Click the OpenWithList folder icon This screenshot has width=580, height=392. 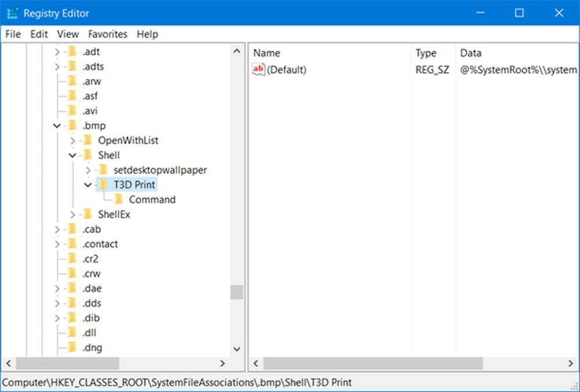(x=88, y=140)
